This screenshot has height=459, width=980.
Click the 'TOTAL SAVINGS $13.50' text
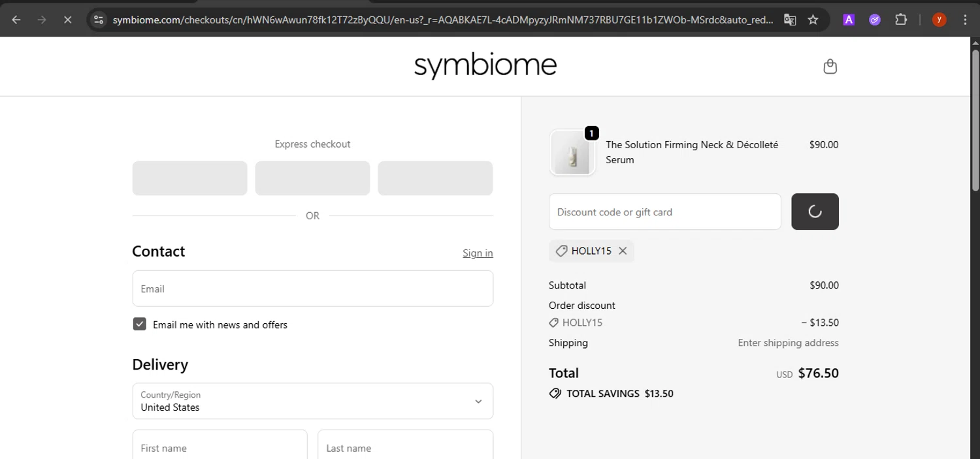click(x=619, y=394)
